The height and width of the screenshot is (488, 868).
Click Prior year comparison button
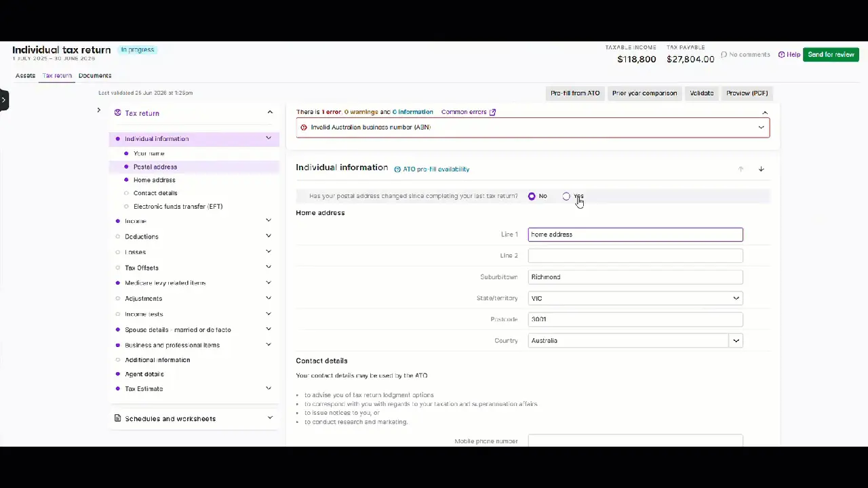(644, 93)
